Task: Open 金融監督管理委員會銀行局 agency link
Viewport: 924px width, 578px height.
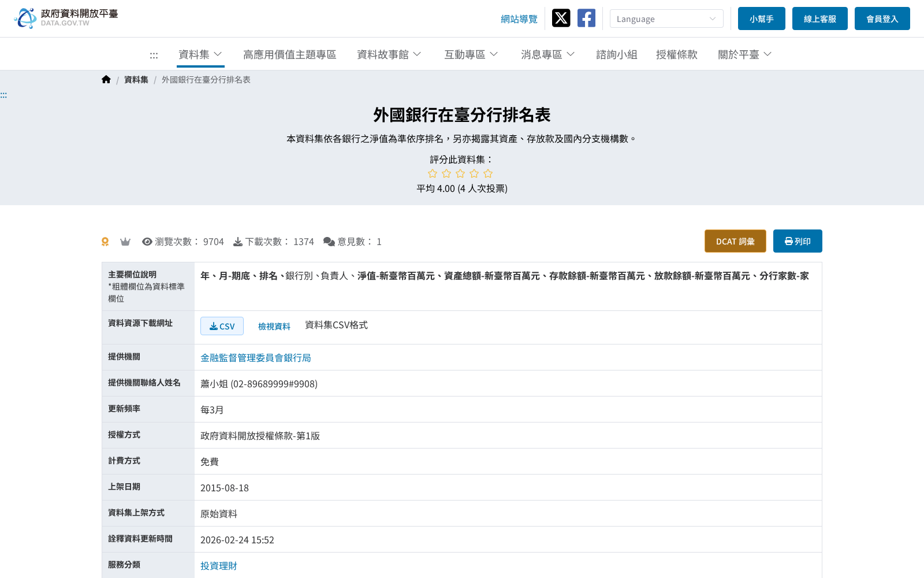Action: pyautogui.click(x=256, y=358)
